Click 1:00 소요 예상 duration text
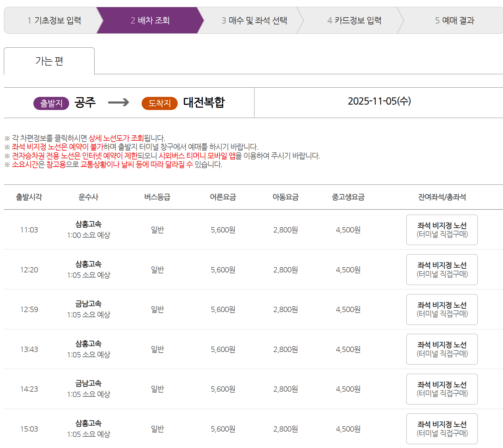 point(89,235)
